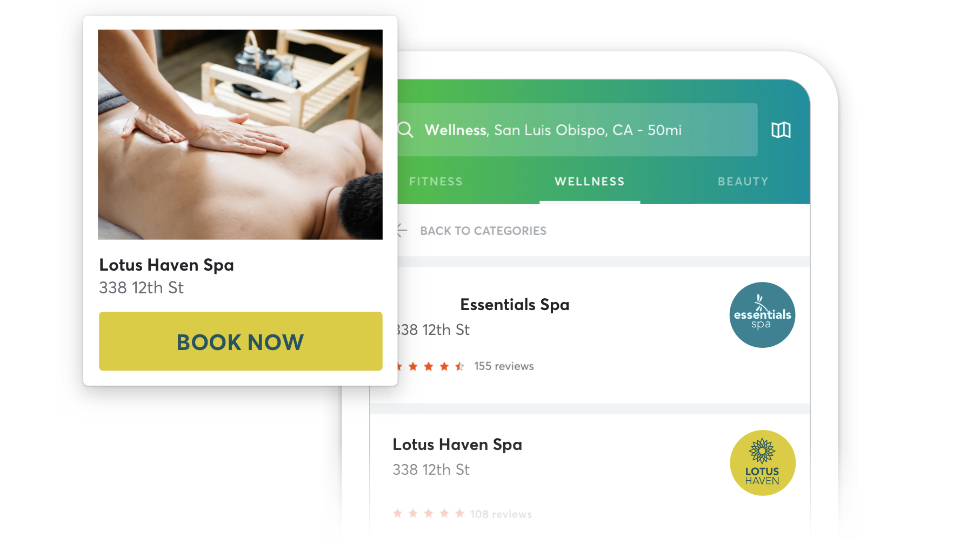980x551 pixels.
Task: Switch to the Beauty tab
Action: tap(743, 182)
